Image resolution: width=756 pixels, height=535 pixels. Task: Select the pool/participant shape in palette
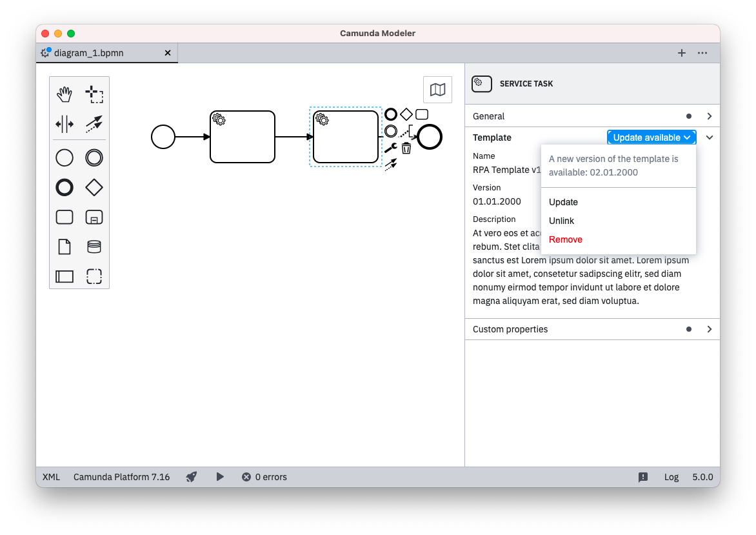pyautogui.click(x=65, y=276)
